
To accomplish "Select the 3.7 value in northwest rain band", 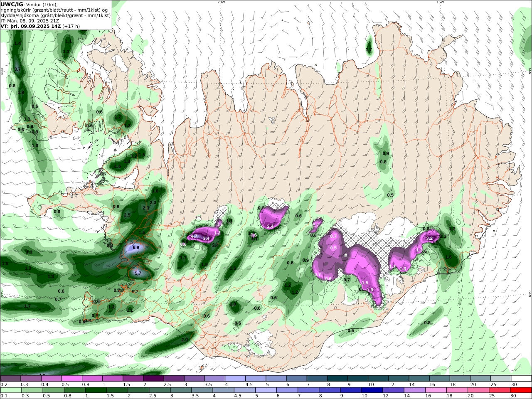I will 17,69.
